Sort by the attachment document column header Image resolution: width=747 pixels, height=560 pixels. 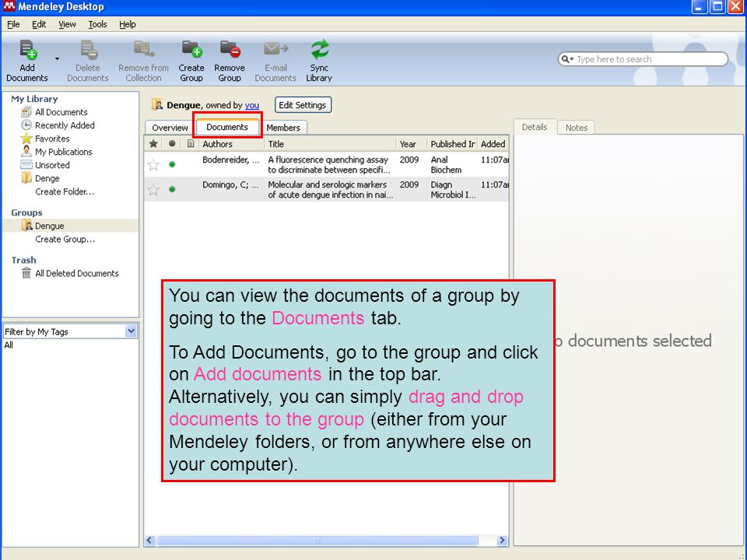tap(191, 144)
